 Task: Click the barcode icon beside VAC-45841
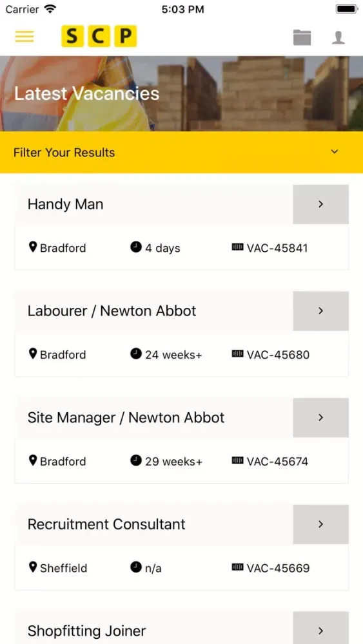click(238, 247)
